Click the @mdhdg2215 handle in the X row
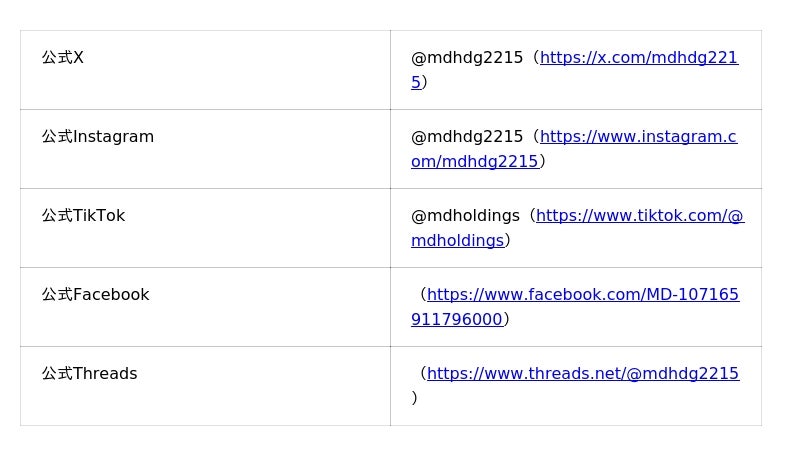 [467, 58]
